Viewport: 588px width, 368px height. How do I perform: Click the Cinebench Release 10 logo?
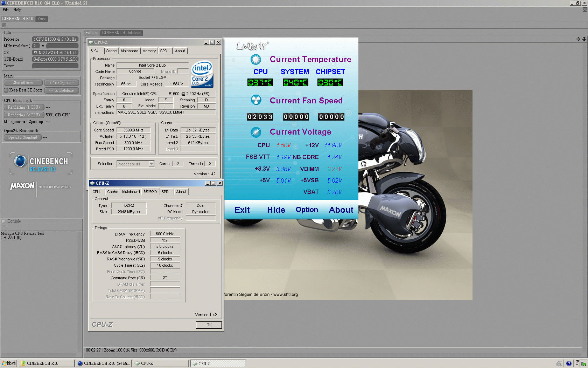coord(41,163)
